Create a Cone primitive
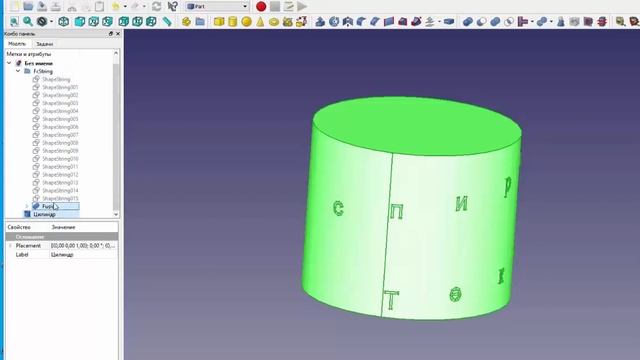Image resolution: width=640 pixels, height=360 pixels. (x=260, y=21)
